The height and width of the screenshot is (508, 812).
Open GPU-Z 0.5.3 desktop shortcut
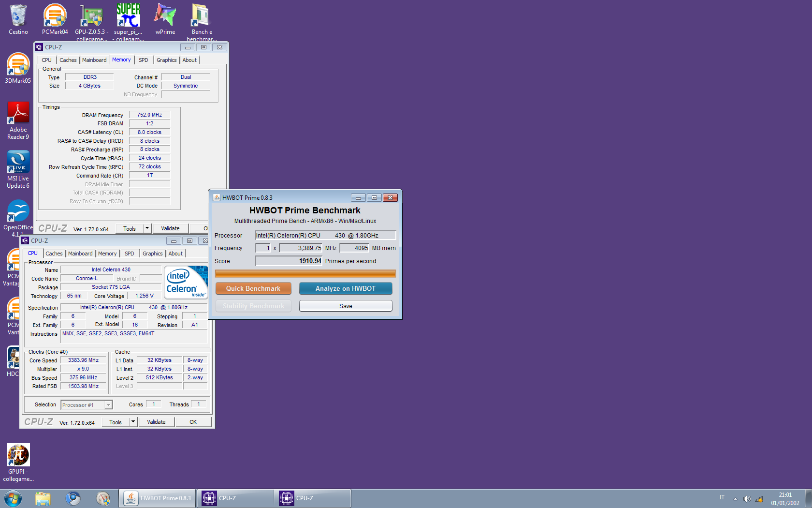(x=91, y=22)
